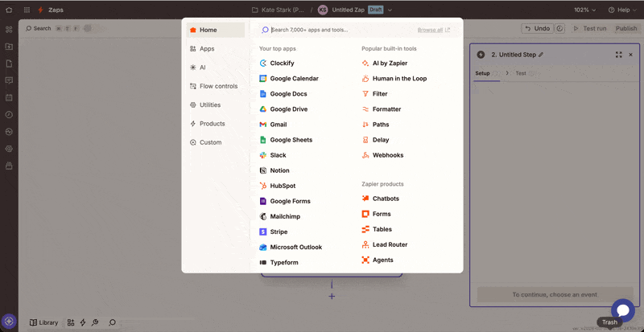Screen dimensions: 644x332
Task: Open the chat support bubble
Action: [x=622, y=310]
